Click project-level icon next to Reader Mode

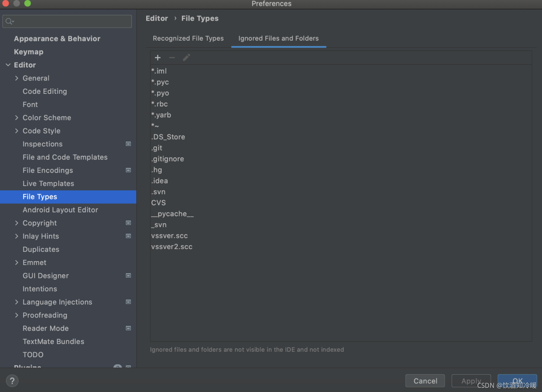128,328
